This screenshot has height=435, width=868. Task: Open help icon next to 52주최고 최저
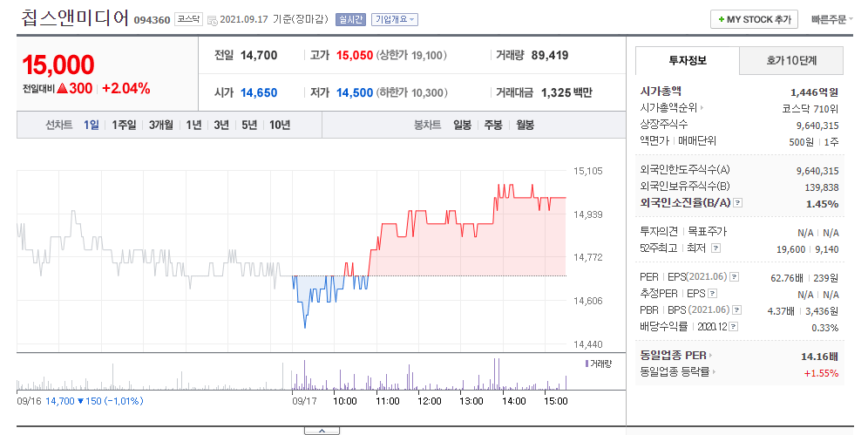point(715,248)
